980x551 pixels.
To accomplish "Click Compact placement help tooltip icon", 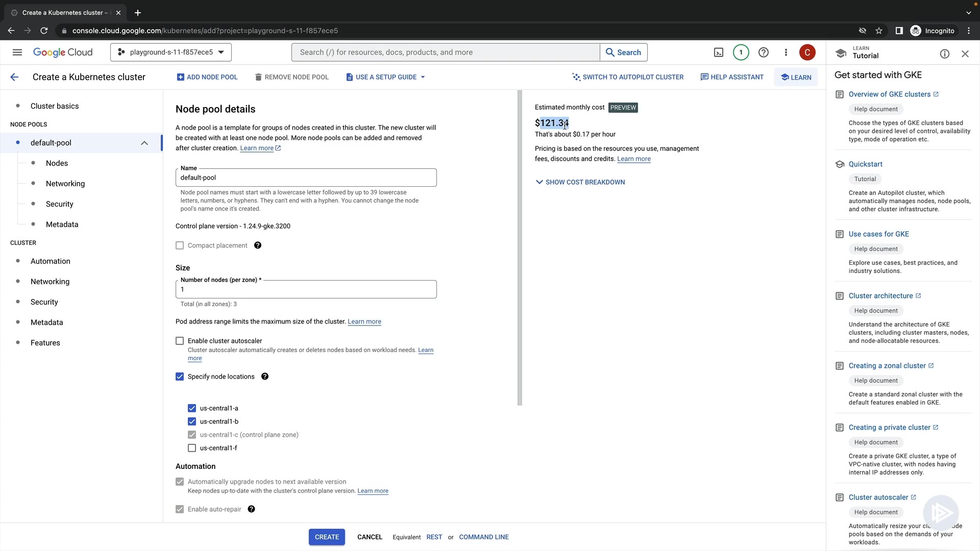I will point(258,245).
